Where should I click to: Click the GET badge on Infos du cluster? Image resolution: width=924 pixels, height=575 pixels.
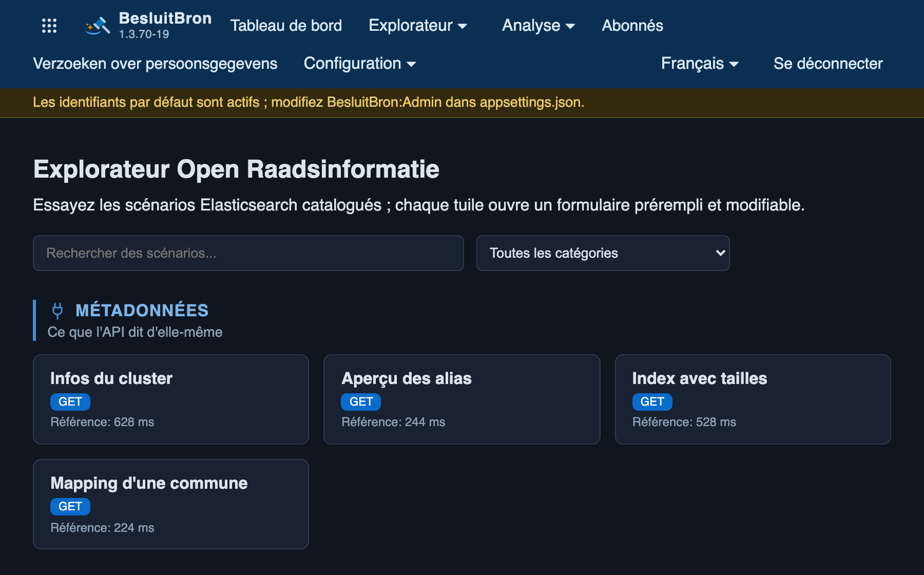pos(70,402)
